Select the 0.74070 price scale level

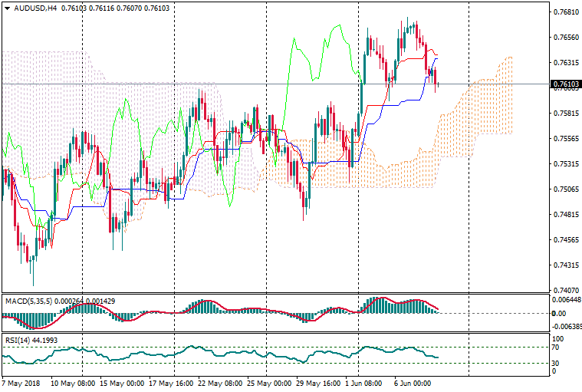(x=565, y=291)
